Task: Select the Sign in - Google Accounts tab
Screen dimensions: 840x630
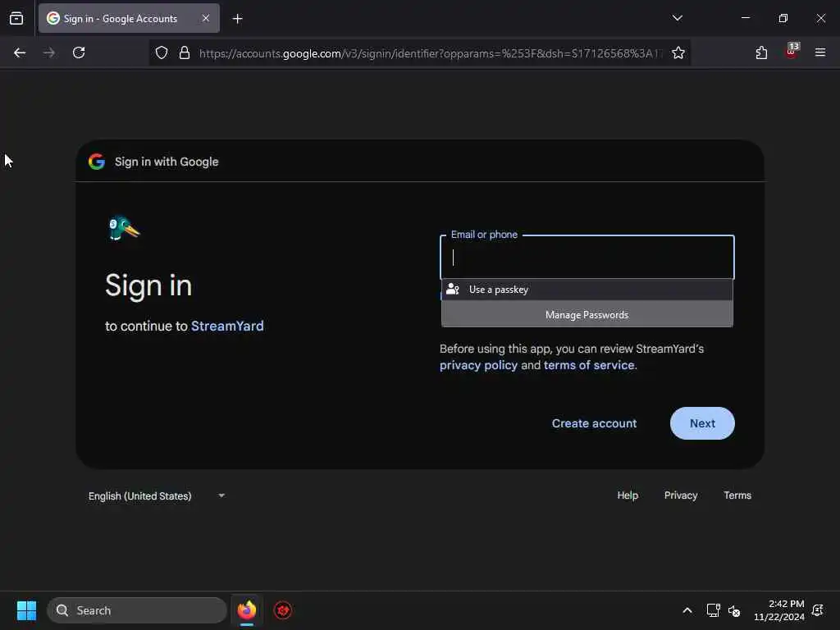Action: [129, 18]
